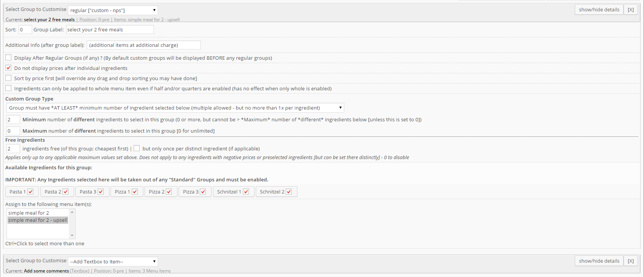
Task: Uncheck the Pasta 1 ingredient
Action: pyautogui.click(x=31, y=192)
